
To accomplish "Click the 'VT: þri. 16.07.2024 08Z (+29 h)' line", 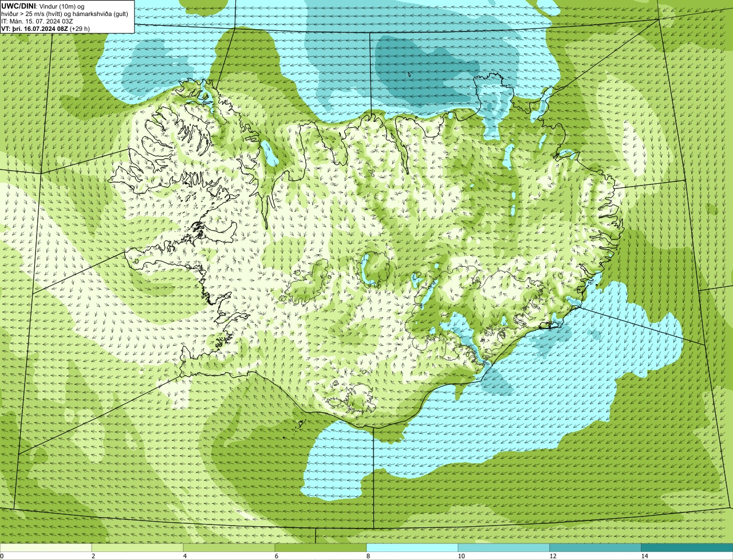I will [45, 28].
